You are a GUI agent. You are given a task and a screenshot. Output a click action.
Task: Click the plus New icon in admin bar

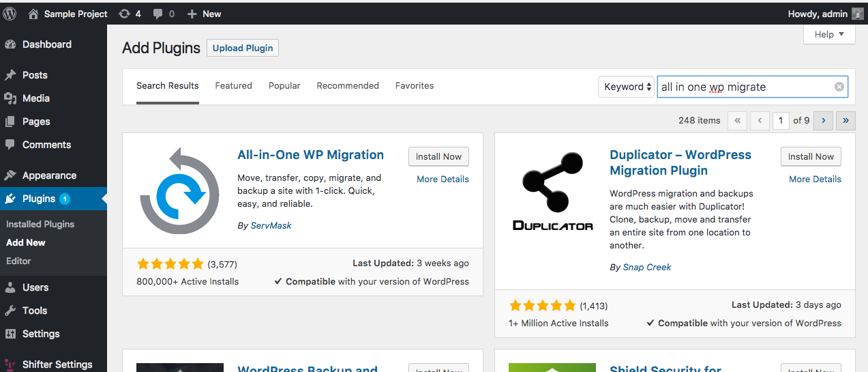pyautogui.click(x=192, y=14)
